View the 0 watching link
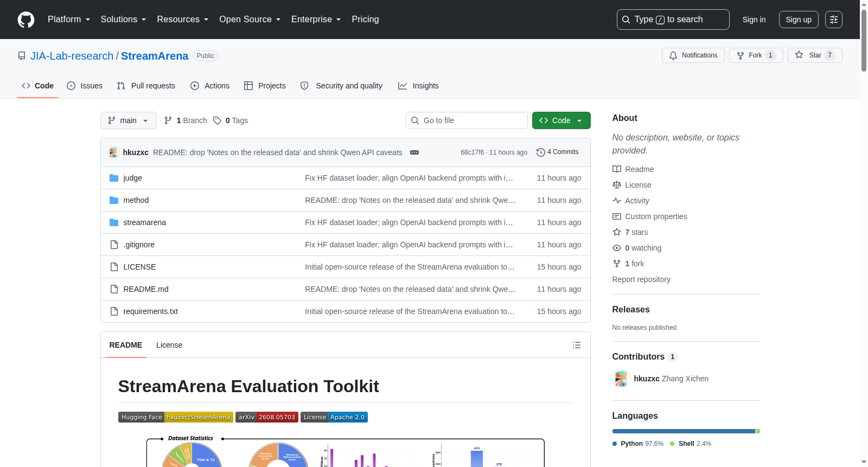868x467 pixels. pyautogui.click(x=637, y=248)
